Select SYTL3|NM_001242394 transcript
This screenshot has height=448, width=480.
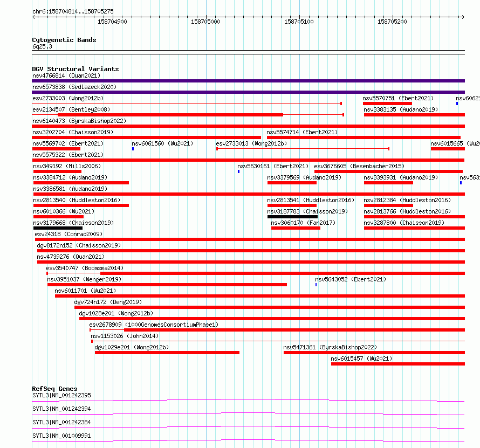[x=61, y=409]
